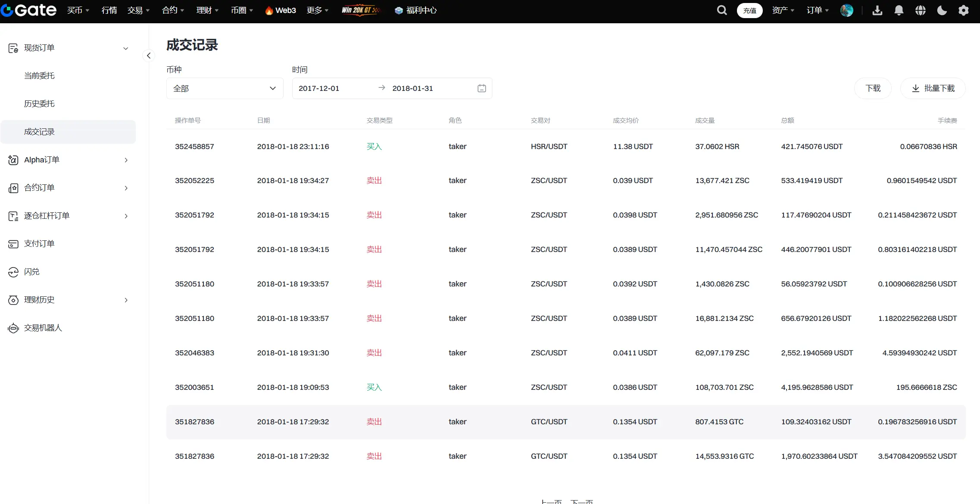Image resolution: width=980 pixels, height=504 pixels.
Task: Expand the 合约订单 sidebar section
Action: tap(68, 188)
